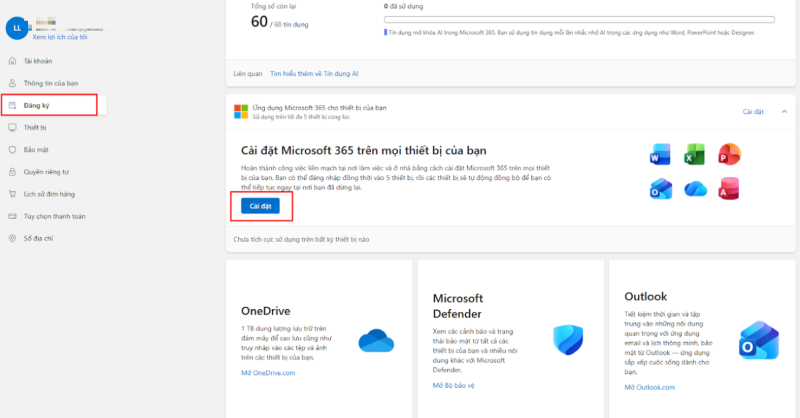Click cart icon beside Lịch sử đơn hàng
The width and height of the screenshot is (800, 418).
[12, 194]
